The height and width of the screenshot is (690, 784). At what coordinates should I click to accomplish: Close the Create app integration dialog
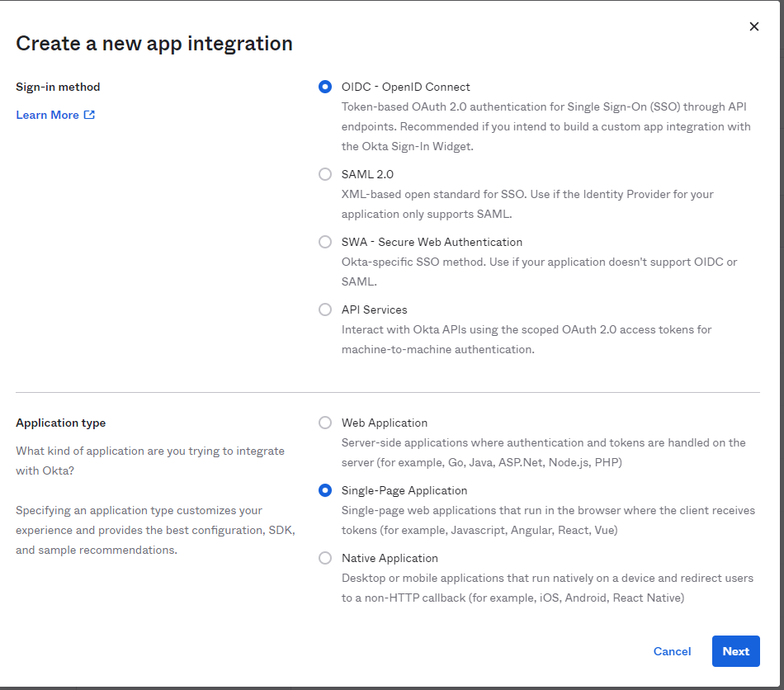753,26
